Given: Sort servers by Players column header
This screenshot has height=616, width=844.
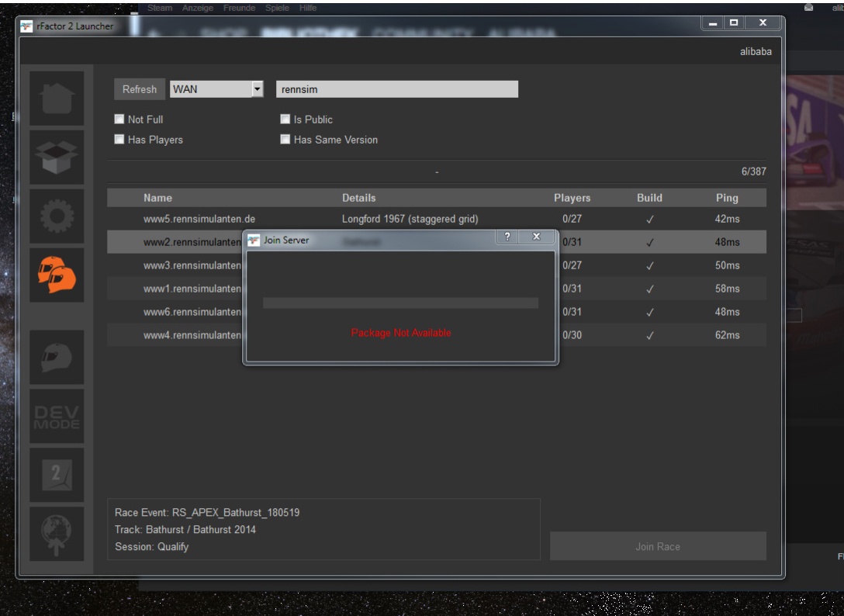Looking at the screenshot, I should pos(572,198).
